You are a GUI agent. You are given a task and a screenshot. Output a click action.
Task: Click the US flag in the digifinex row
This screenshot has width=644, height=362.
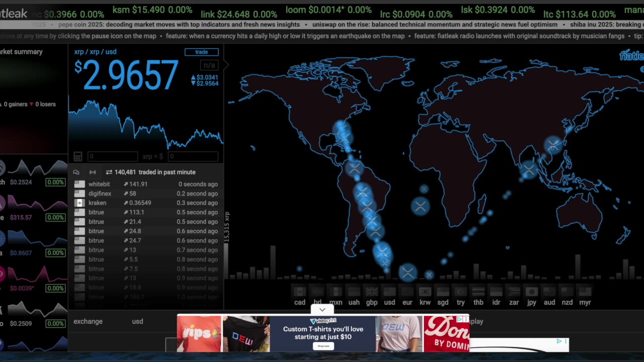79,194
